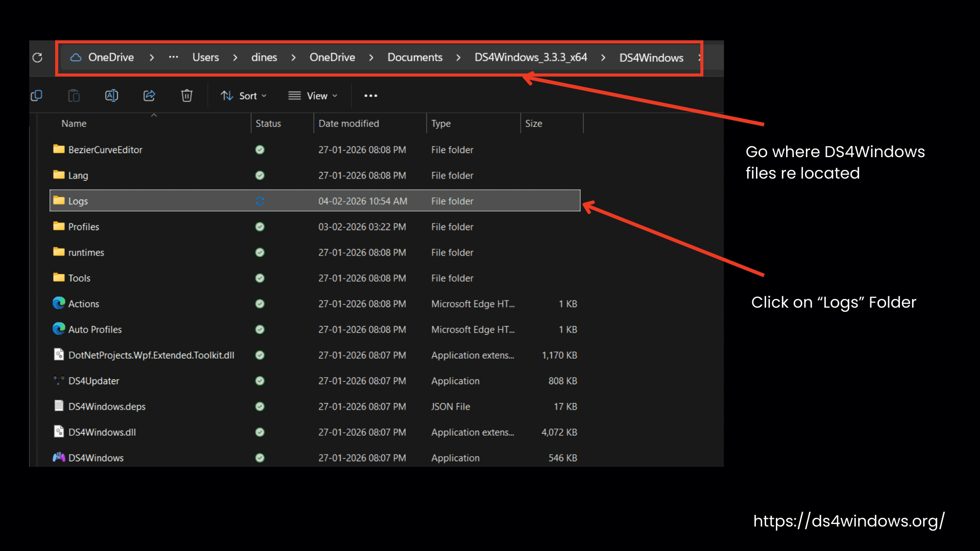Image resolution: width=980 pixels, height=551 pixels.
Task: Show hidden breadcrumb path via ellipsis
Action: point(174,57)
